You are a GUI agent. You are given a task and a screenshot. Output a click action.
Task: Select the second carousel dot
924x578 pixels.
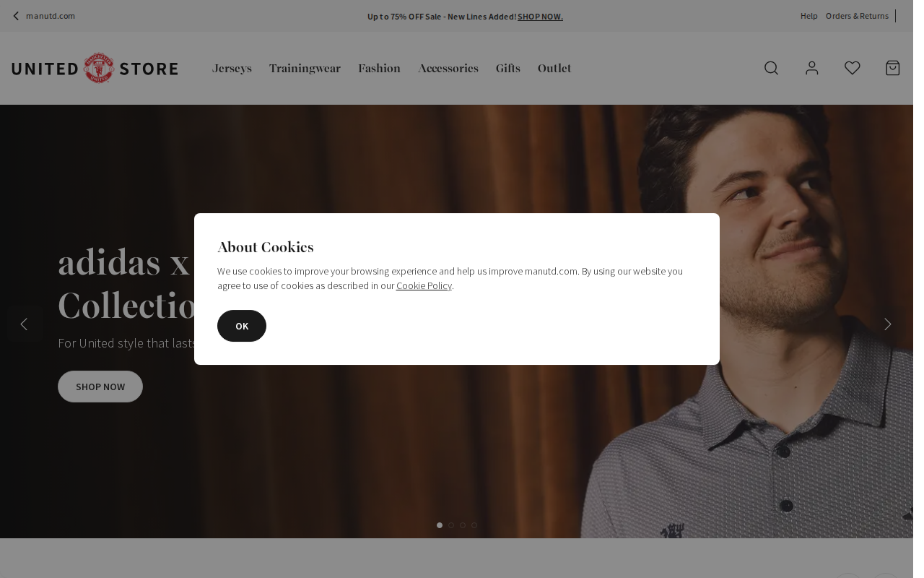click(x=451, y=525)
